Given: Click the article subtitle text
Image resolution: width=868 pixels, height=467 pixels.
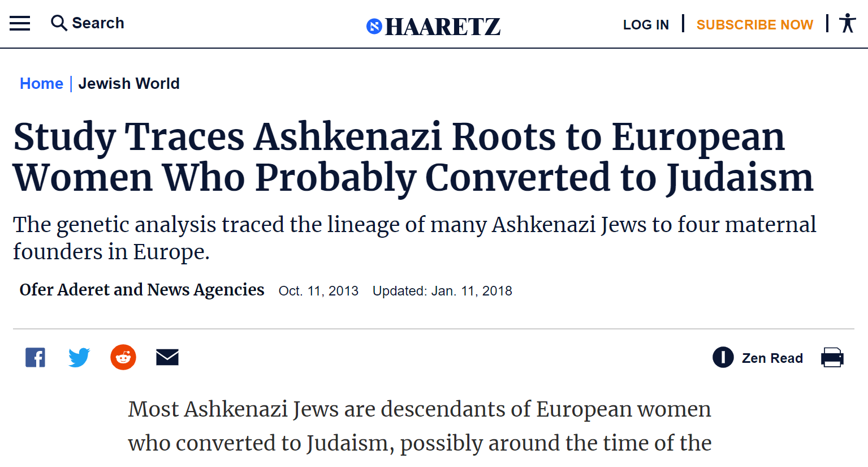Looking at the screenshot, I should 414,238.
